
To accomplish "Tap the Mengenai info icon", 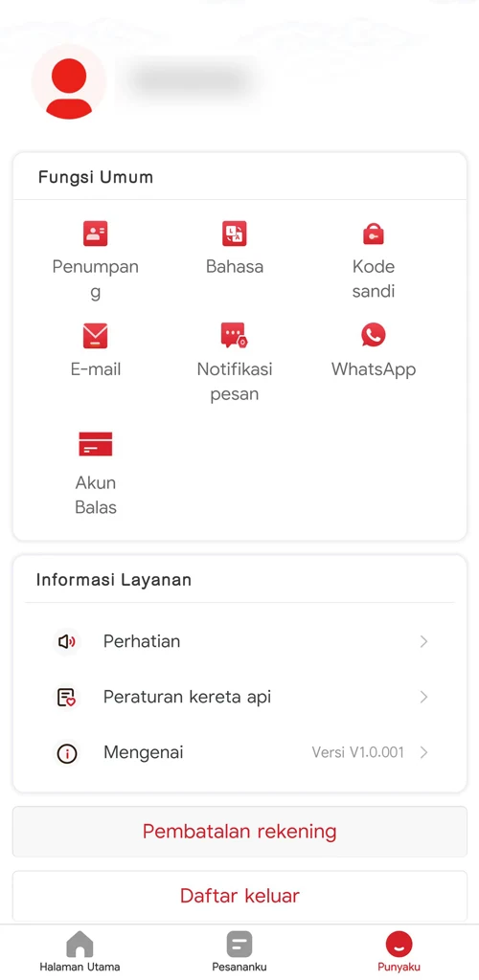I will click(66, 753).
